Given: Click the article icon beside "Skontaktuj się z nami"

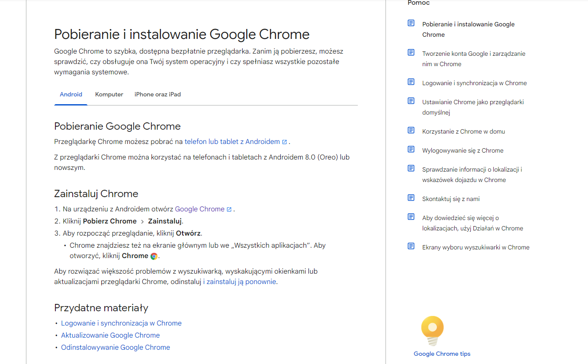Looking at the screenshot, I should (411, 198).
